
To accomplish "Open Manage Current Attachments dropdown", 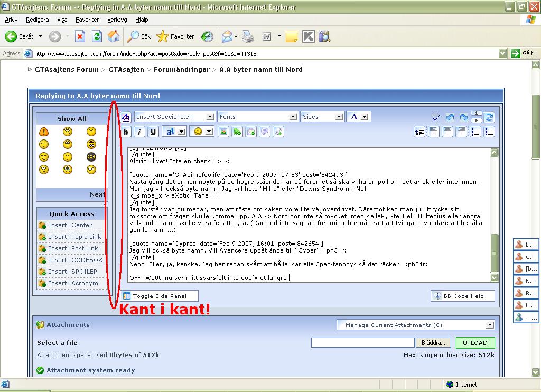I will 416,325.
